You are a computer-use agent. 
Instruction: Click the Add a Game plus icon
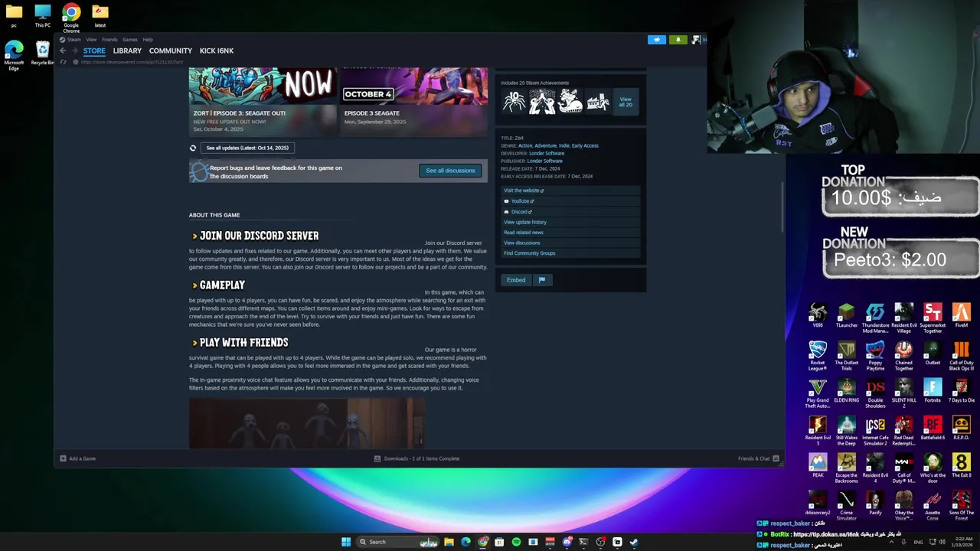[63, 458]
